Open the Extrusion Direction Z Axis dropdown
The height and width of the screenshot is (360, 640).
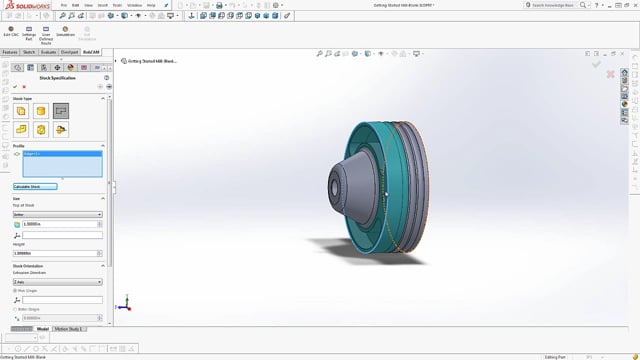pos(58,282)
